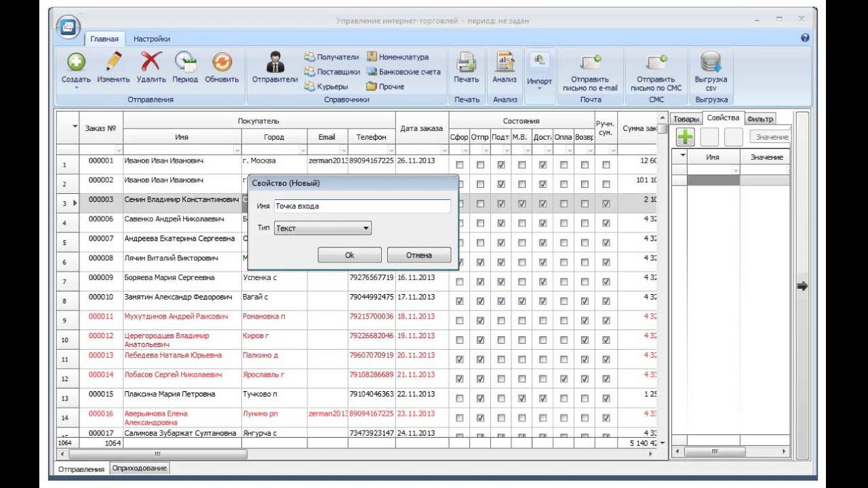The width and height of the screenshot is (868, 488).
Task: Open the Период clock icon
Action: pyautogui.click(x=185, y=62)
